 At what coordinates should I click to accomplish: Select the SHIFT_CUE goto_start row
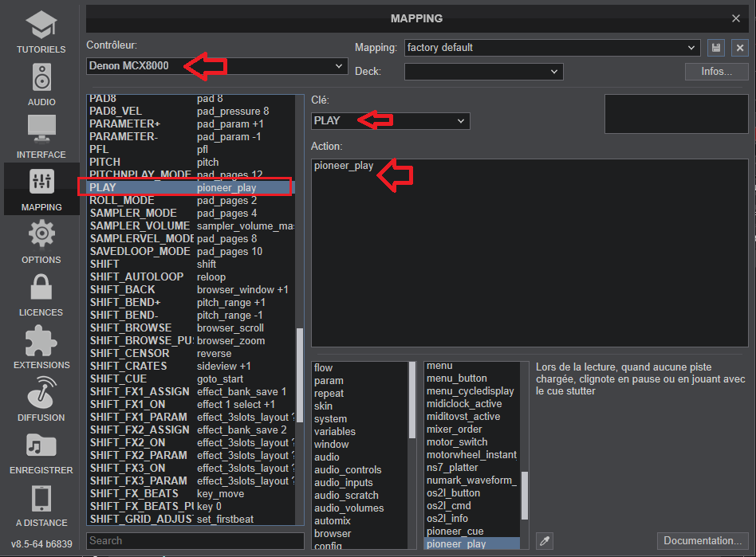click(191, 379)
